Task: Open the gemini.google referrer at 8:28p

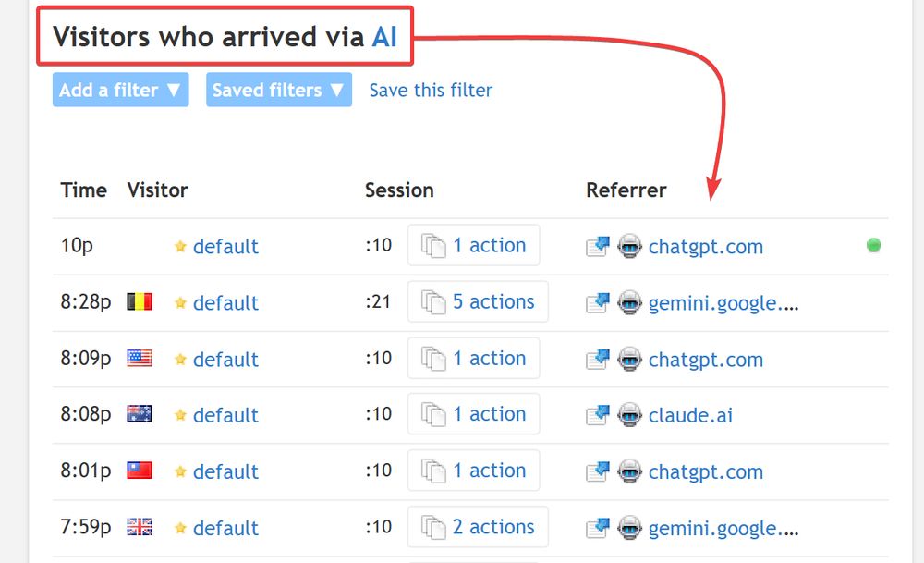Action: [x=723, y=303]
